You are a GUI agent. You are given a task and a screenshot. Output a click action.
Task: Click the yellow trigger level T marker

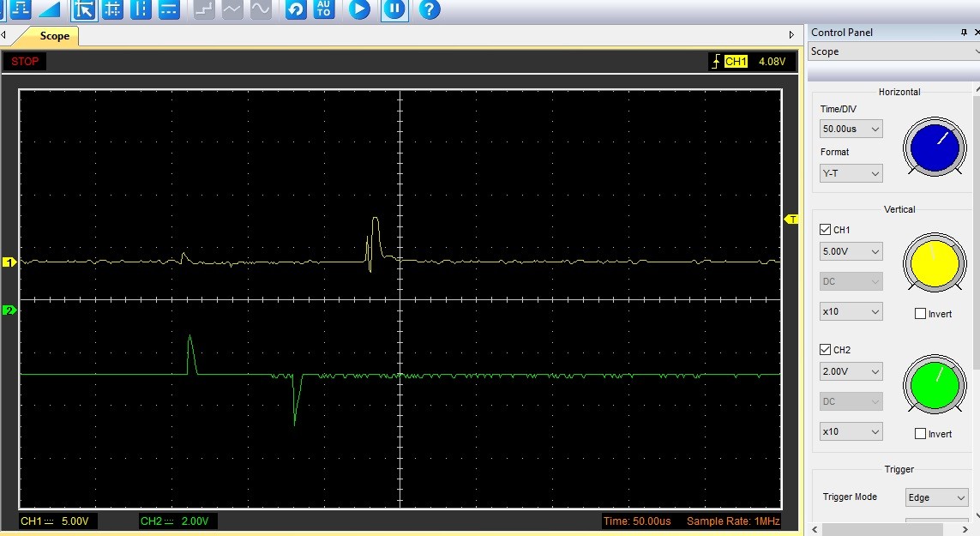point(791,220)
